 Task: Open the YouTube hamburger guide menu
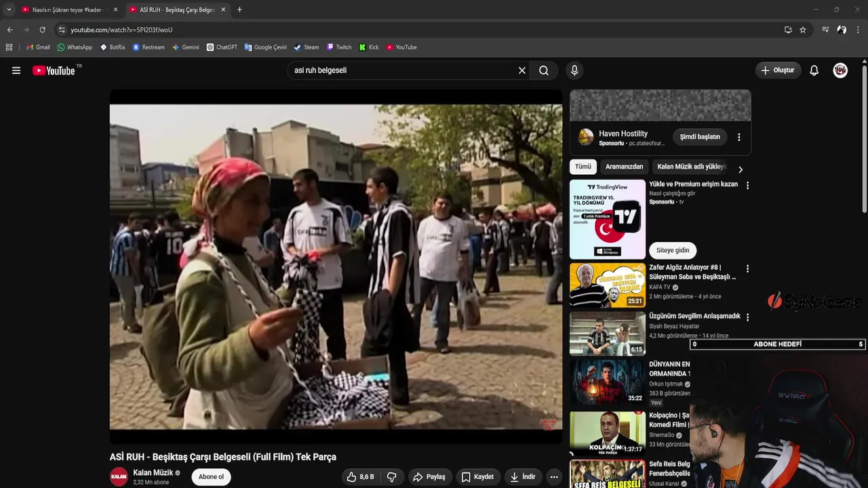pyautogui.click(x=16, y=70)
